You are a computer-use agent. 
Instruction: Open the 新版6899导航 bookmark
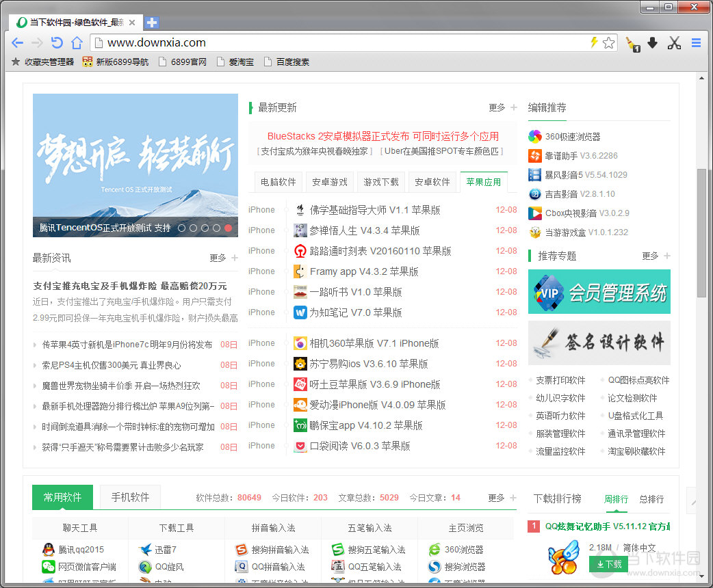pyautogui.click(x=116, y=62)
